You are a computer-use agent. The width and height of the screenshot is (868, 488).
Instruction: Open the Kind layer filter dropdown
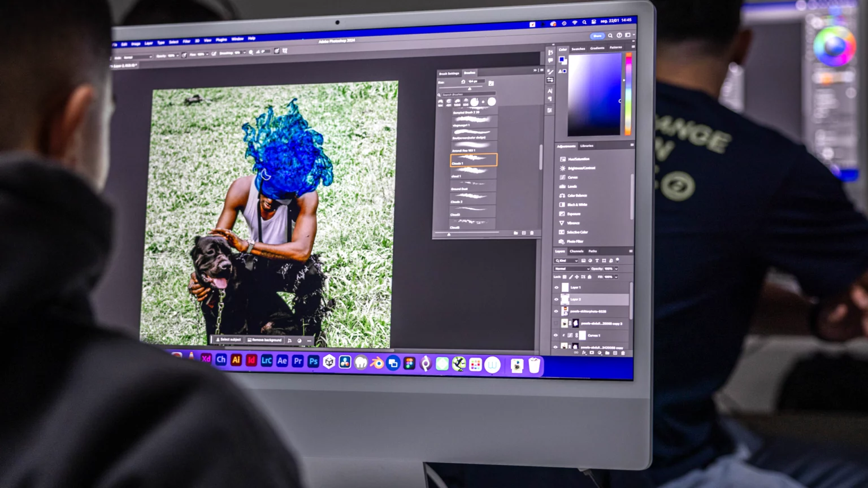(566, 261)
